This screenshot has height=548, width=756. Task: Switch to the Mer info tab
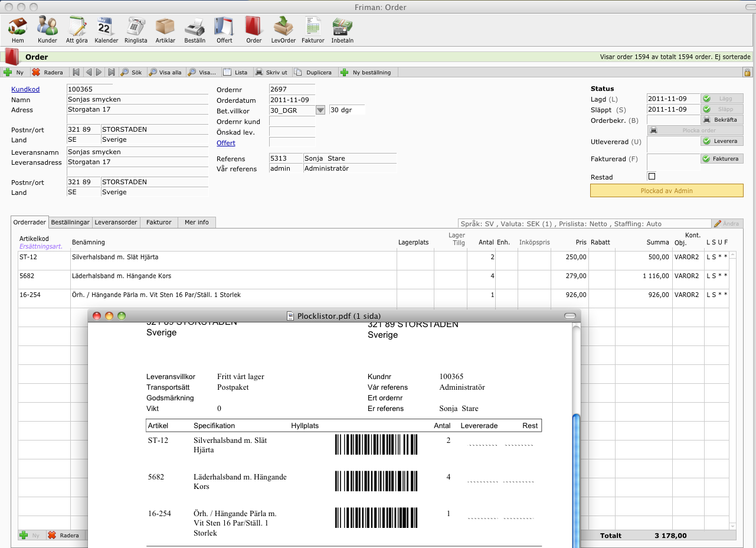[x=197, y=223]
